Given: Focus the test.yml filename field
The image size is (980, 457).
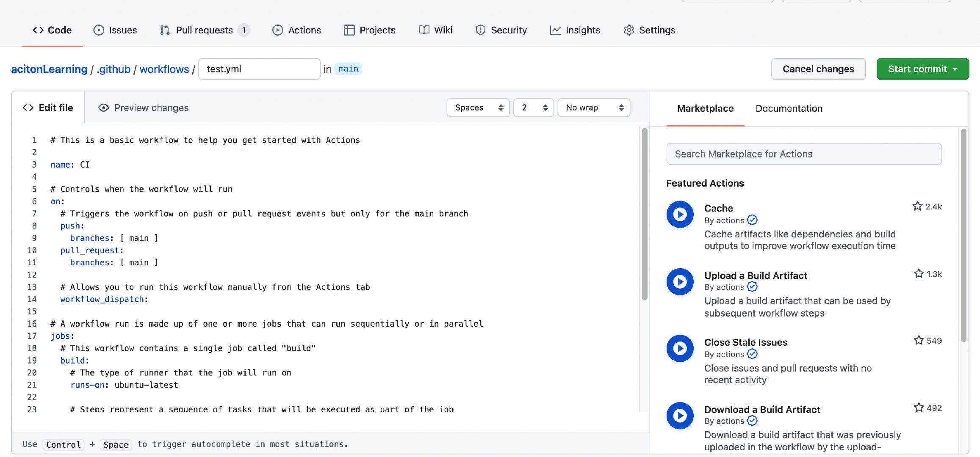Looking at the screenshot, I should pos(259,69).
